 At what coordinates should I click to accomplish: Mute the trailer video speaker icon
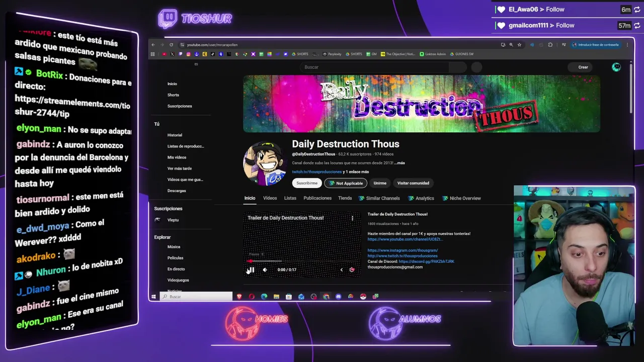[x=265, y=270]
